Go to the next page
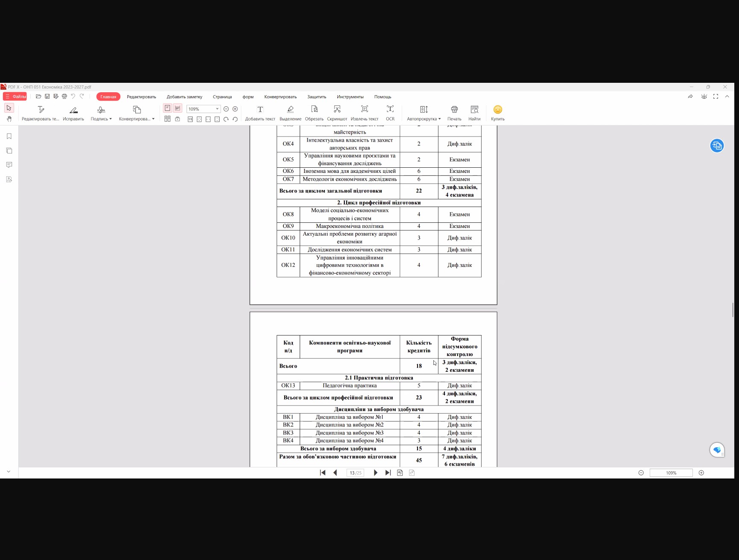The image size is (739, 560). pyautogui.click(x=375, y=472)
